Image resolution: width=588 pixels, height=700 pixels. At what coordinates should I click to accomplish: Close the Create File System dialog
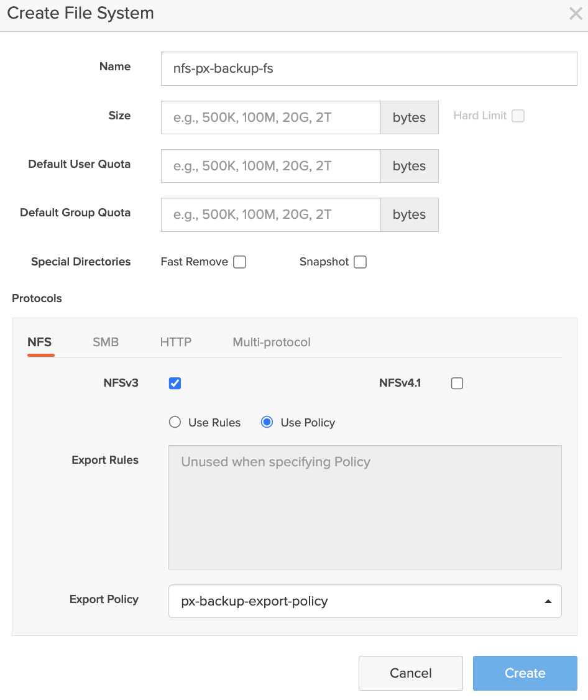575,14
